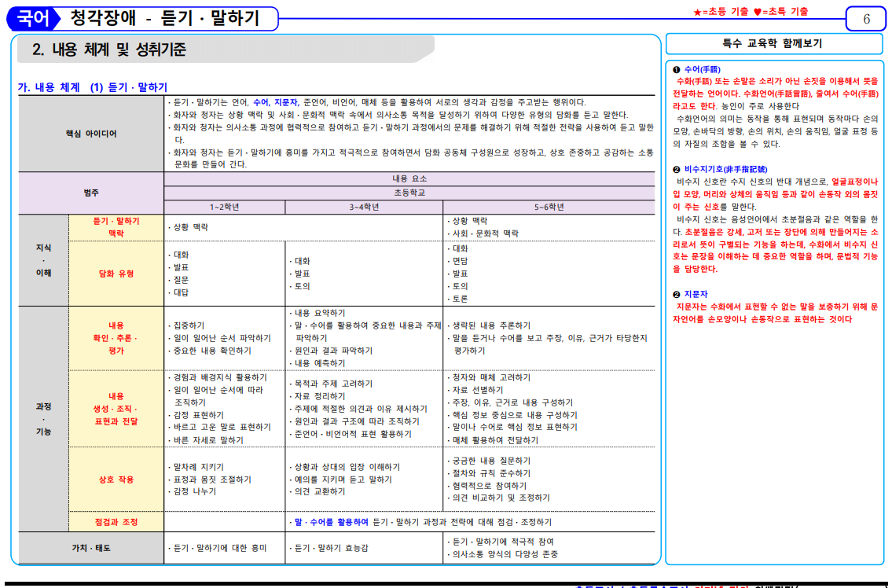Click '내용 예측하기'
Image resolution: width=892 pixels, height=588 pixels.
(320, 363)
